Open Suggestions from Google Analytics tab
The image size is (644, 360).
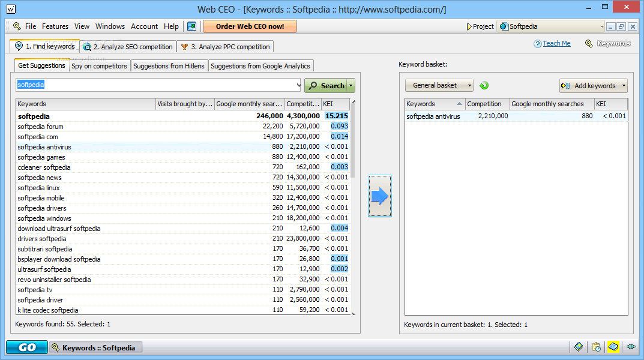(x=260, y=66)
